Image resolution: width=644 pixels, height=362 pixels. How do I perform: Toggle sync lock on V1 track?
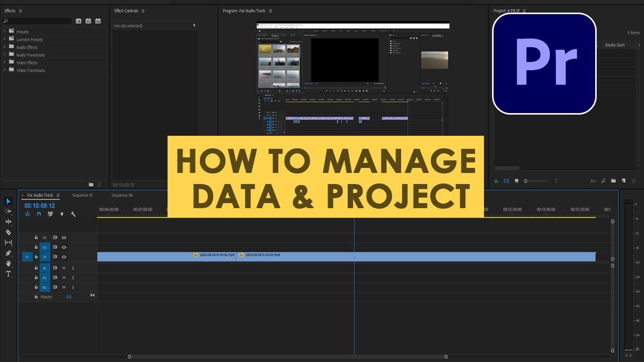tap(55, 257)
